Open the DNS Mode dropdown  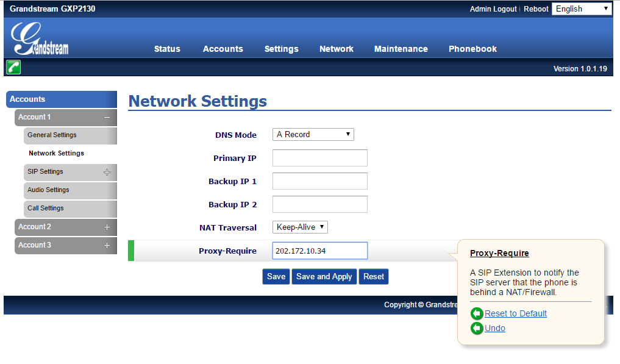pos(313,134)
